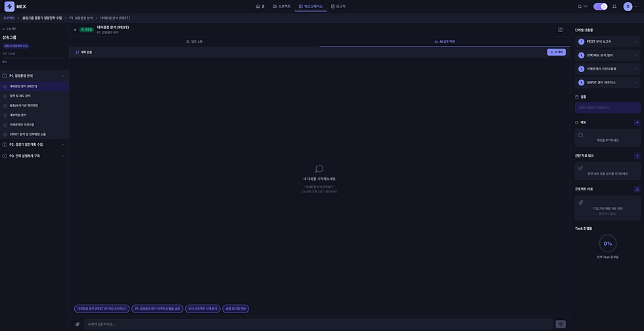Viewport: 644px width, 331px height.
Task: Go to the 홈 (Home) nav item
Action: [260, 6]
